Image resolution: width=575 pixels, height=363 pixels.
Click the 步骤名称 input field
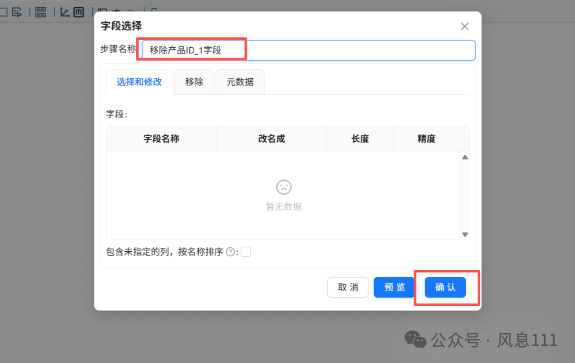(x=308, y=50)
